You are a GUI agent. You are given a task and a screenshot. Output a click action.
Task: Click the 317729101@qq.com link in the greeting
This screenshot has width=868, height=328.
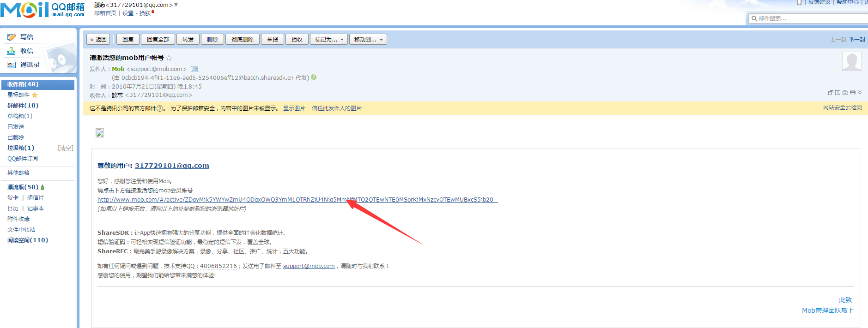[172, 166]
